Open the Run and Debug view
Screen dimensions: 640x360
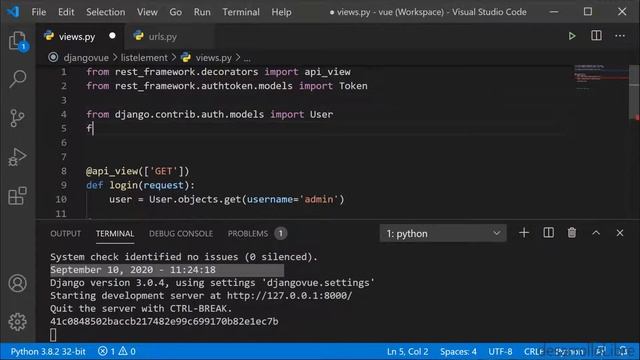point(18,157)
